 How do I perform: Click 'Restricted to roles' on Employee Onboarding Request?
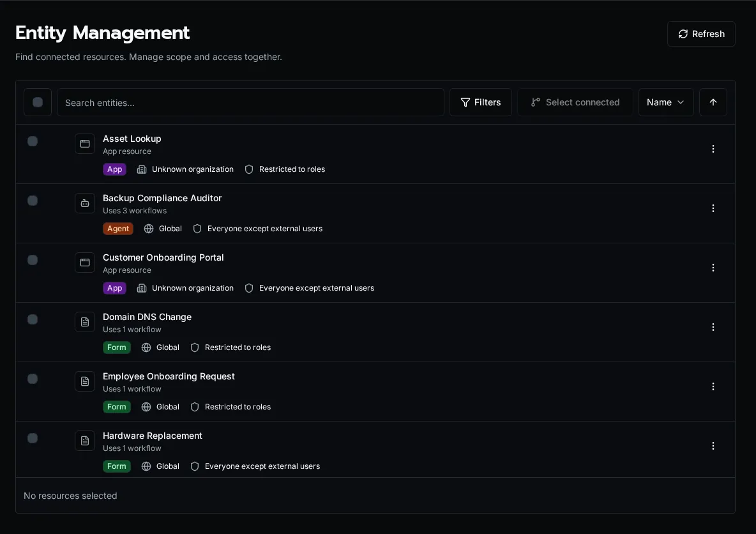[x=238, y=407]
